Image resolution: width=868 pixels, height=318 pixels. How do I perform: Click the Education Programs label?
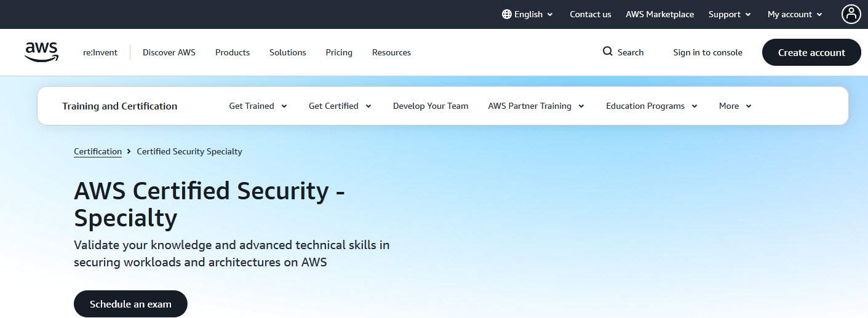645,106
